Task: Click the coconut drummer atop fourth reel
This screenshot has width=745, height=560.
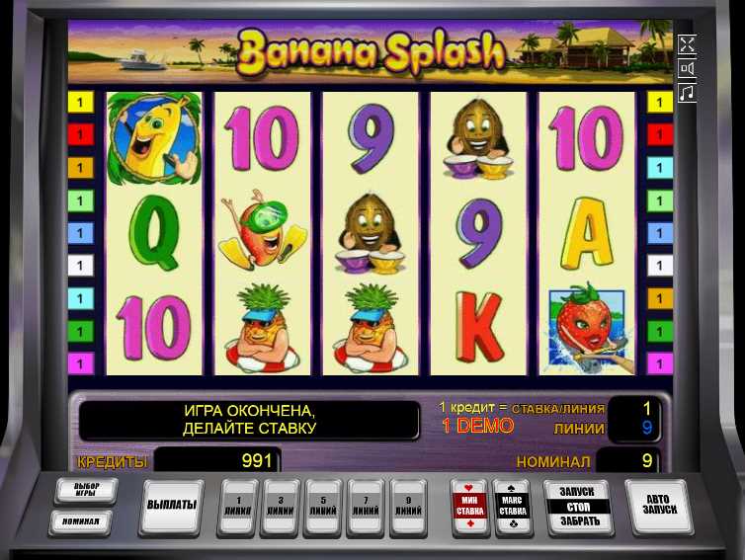Action: click(x=478, y=138)
